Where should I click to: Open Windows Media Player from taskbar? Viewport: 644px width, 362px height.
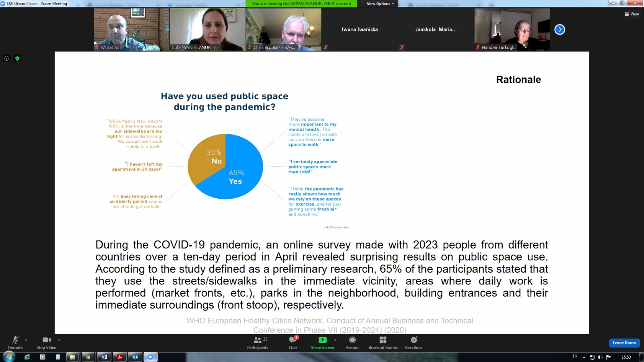[43, 357]
